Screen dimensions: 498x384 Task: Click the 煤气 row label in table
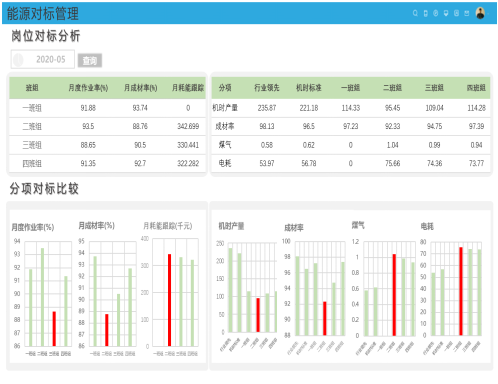[x=225, y=145]
